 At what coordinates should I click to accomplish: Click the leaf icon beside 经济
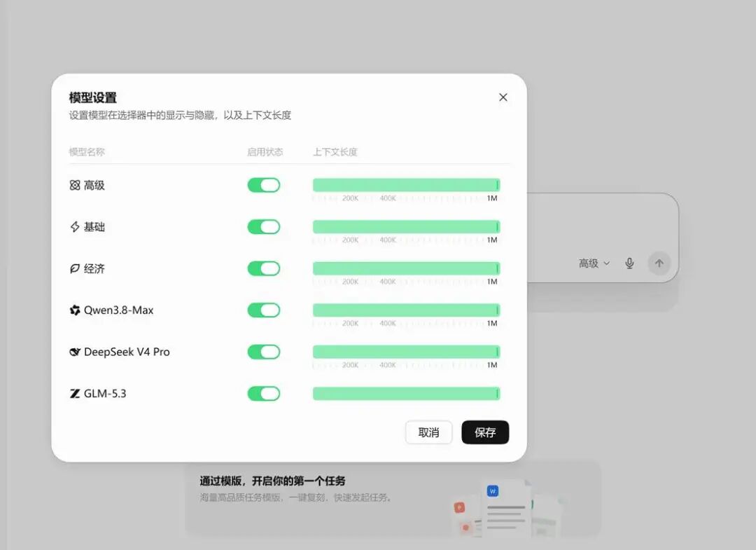click(75, 269)
